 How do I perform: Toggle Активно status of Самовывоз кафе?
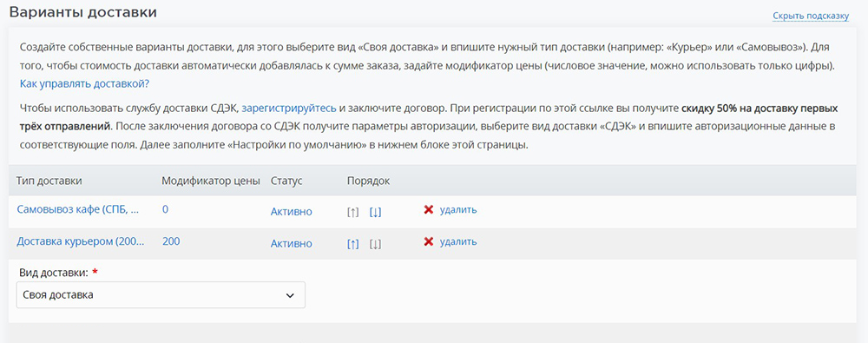pos(291,212)
